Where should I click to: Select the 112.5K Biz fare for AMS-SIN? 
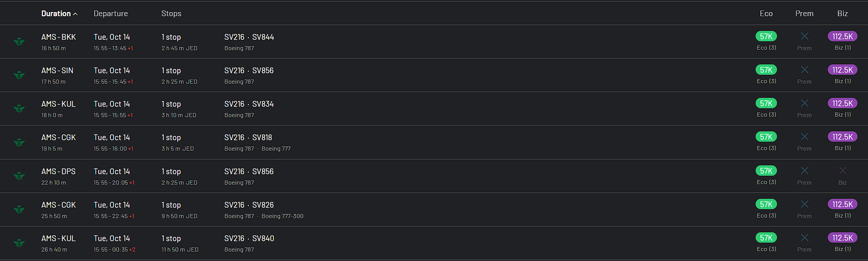pos(842,70)
